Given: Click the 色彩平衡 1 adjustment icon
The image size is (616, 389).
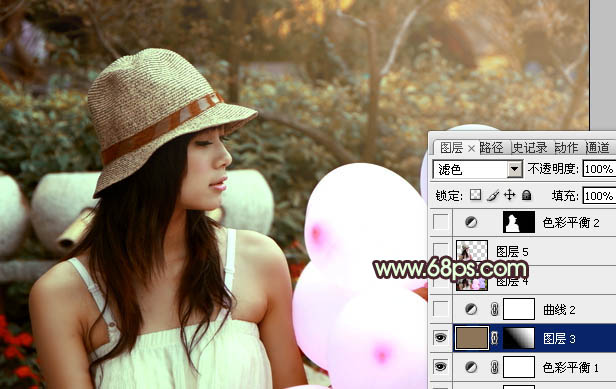Looking at the screenshot, I should coord(471,367).
